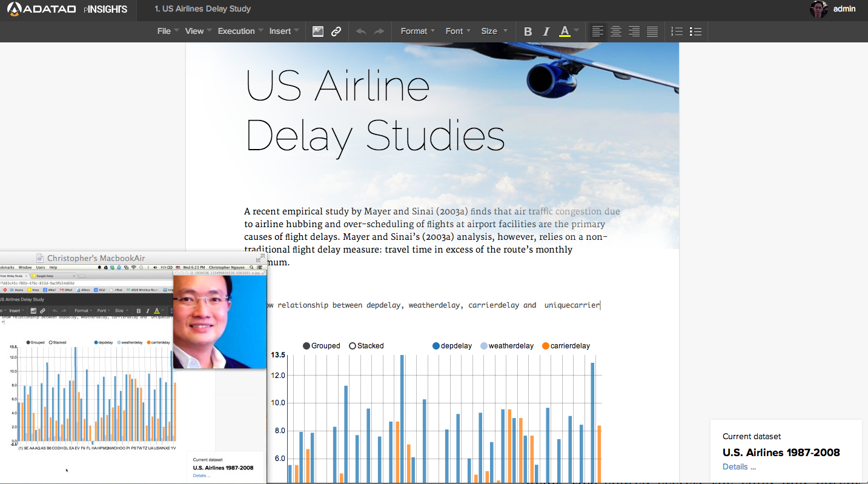Screen dimensions: 868x484
Task: Click the insert image icon
Action: 318,31
